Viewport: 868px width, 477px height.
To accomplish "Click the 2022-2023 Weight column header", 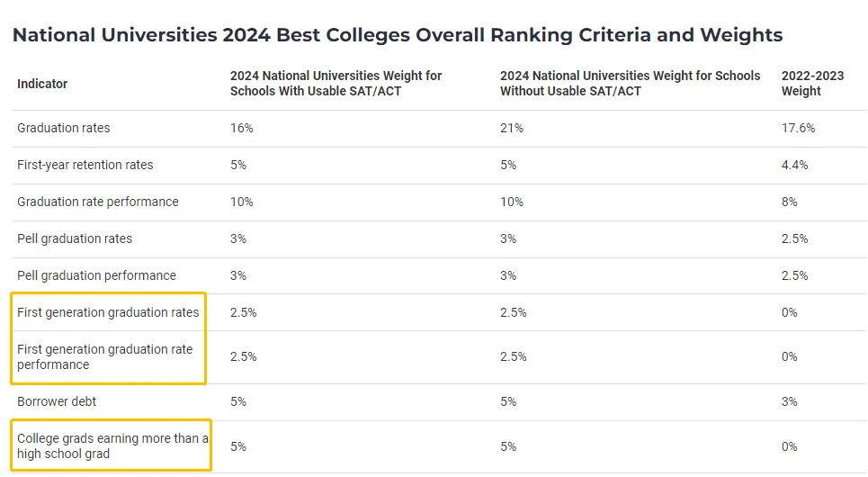I will pos(812,84).
